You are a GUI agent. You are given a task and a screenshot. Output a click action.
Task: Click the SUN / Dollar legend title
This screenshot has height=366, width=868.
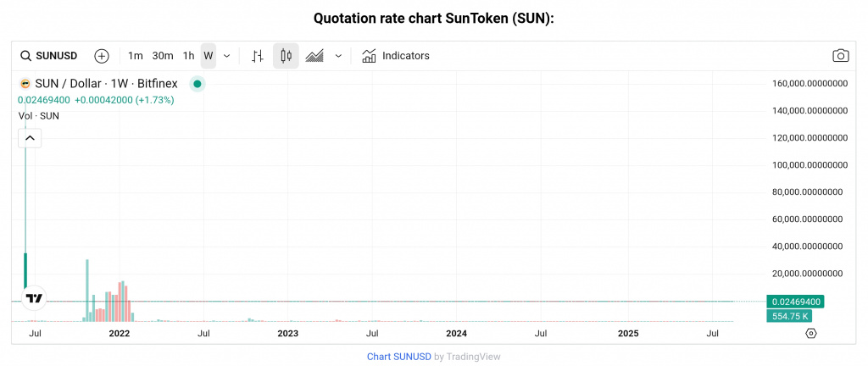point(105,84)
